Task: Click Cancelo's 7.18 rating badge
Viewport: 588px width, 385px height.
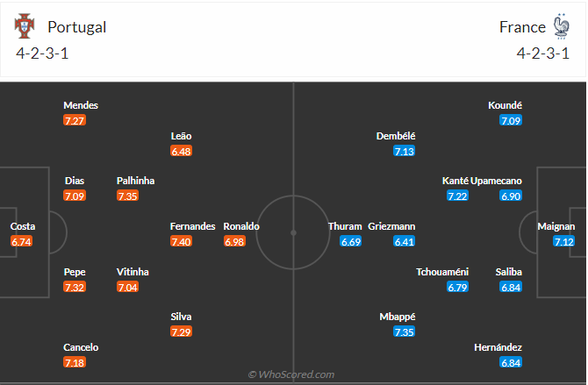Action: point(75,362)
